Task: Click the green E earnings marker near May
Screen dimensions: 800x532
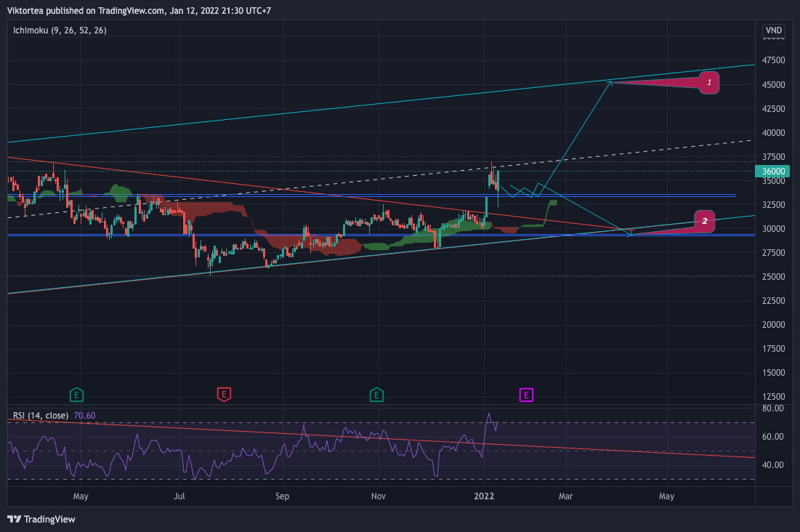Action: 76,395
